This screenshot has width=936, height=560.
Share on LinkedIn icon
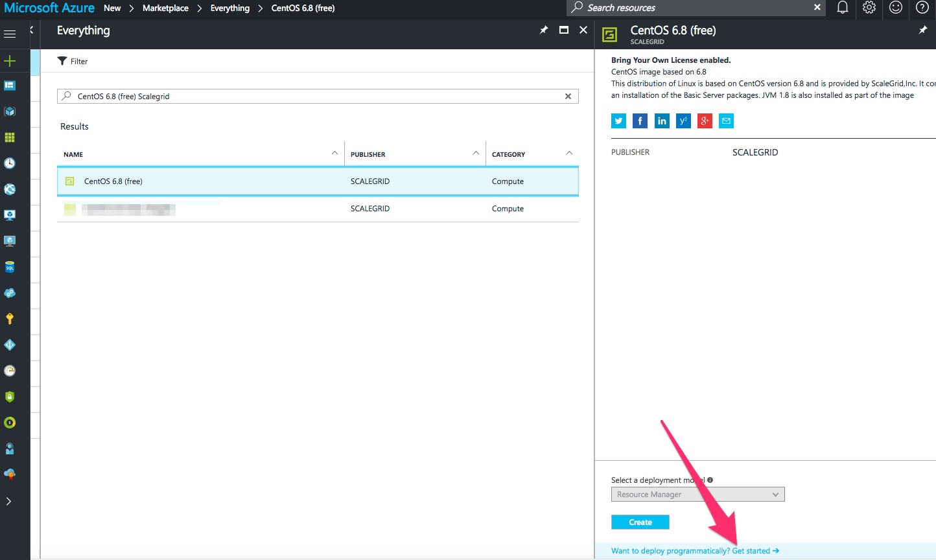pyautogui.click(x=662, y=121)
